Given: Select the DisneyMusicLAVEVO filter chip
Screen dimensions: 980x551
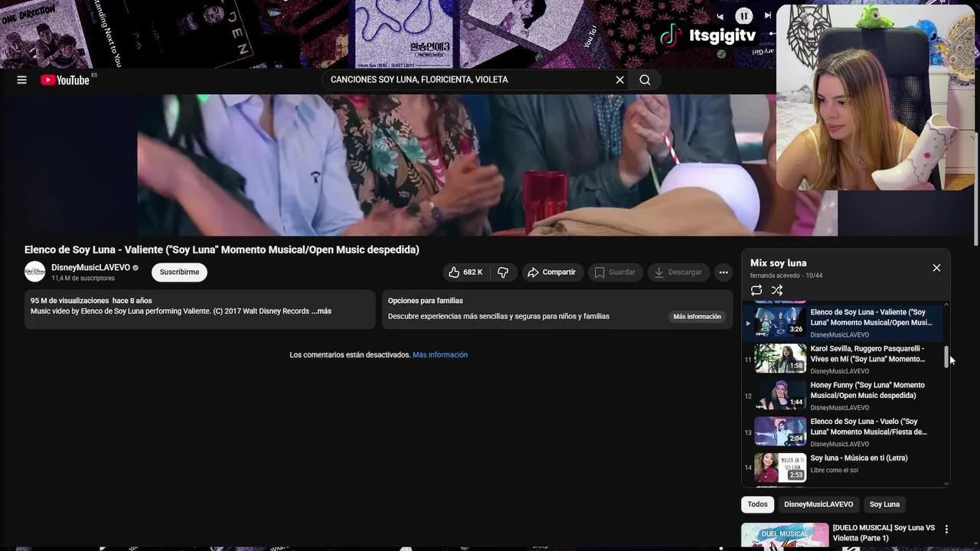Looking at the screenshot, I should (x=818, y=504).
